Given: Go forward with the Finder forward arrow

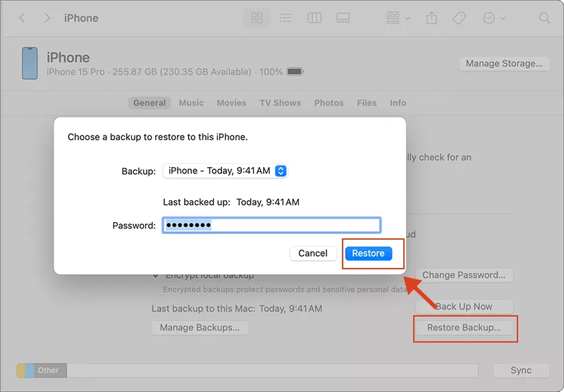Looking at the screenshot, I should click(x=47, y=18).
